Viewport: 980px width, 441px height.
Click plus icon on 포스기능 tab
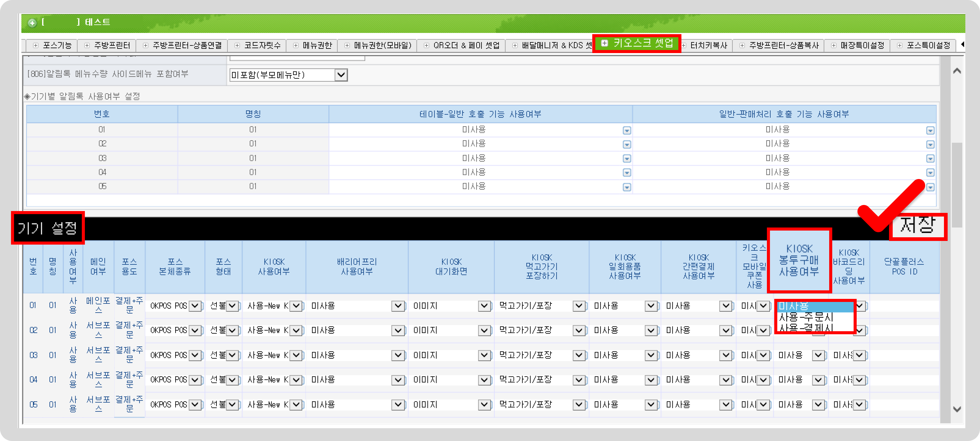(x=36, y=46)
